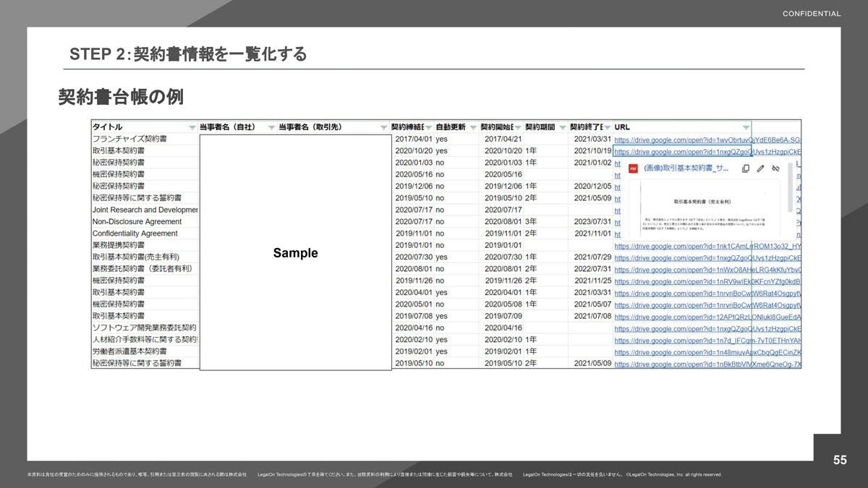The height and width of the screenshot is (488, 868).
Task: Open the 自動更新 column filter dropdown
Action: (472, 127)
